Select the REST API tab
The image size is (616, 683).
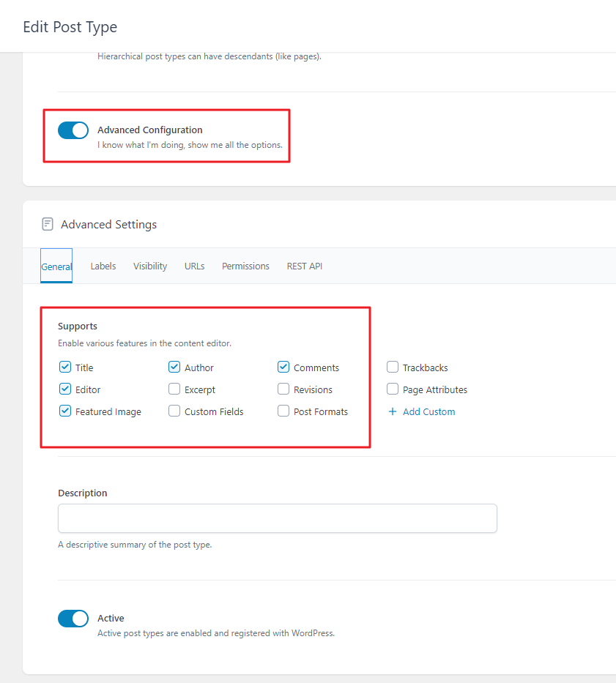point(305,266)
